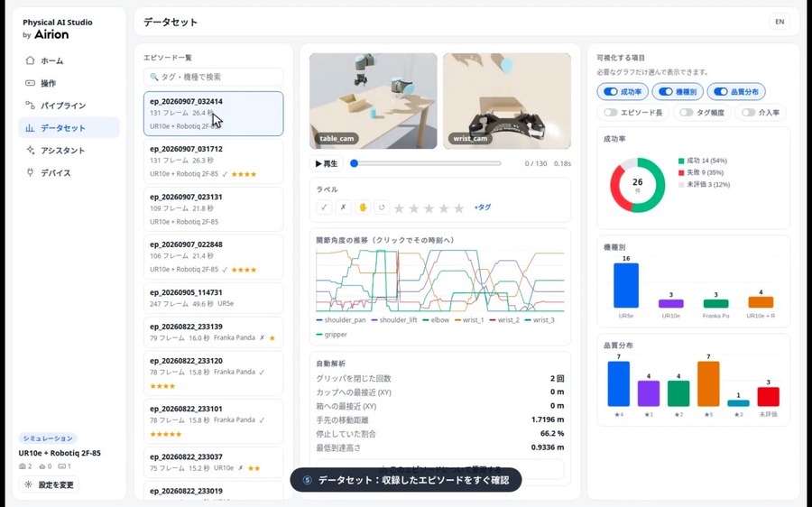Screen dimensions: 812x507
Task: Rate episode four stars
Action: click(x=444, y=208)
